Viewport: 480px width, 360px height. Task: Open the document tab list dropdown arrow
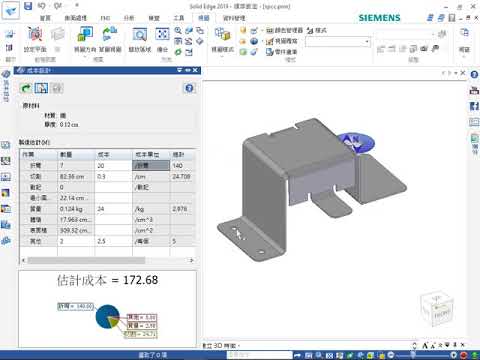(456, 73)
